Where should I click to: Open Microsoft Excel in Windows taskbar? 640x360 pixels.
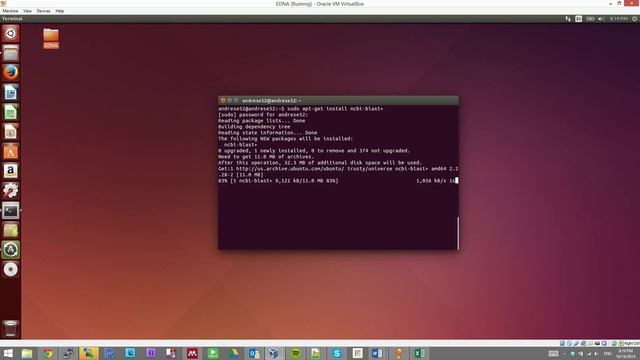coord(419,353)
